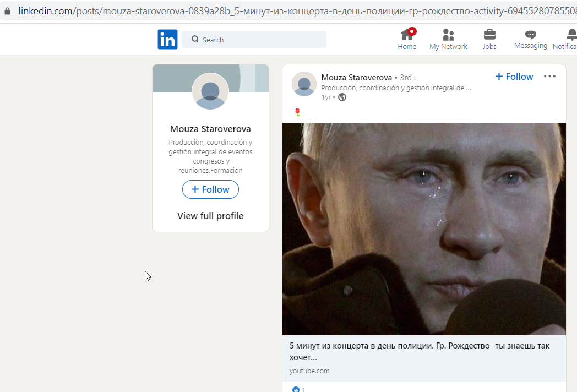
Task: Open the Home nav icon
Action: tap(407, 35)
